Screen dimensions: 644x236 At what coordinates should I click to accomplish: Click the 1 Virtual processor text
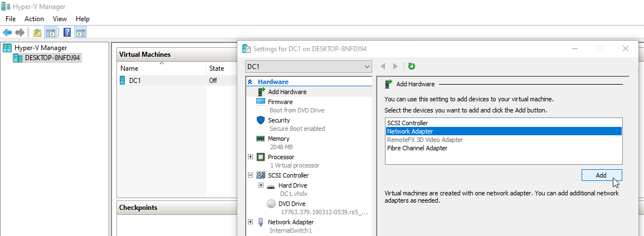pos(294,165)
